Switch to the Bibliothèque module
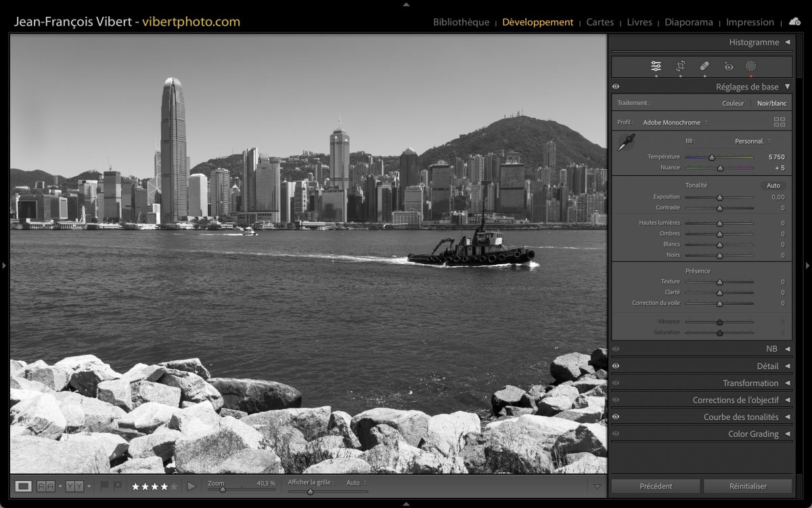 [461, 22]
